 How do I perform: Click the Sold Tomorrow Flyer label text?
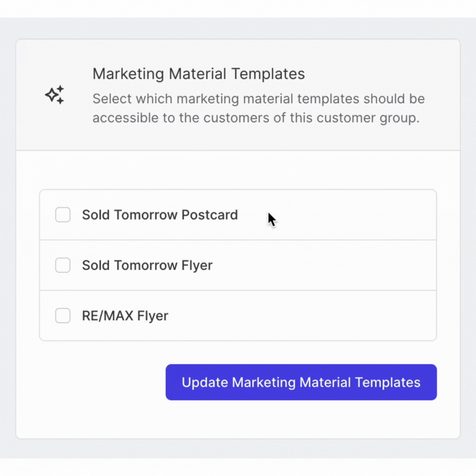pyautogui.click(x=147, y=266)
